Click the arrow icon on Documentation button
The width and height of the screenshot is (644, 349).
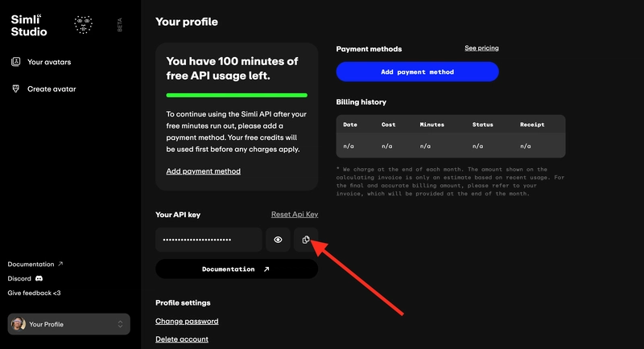tap(266, 269)
